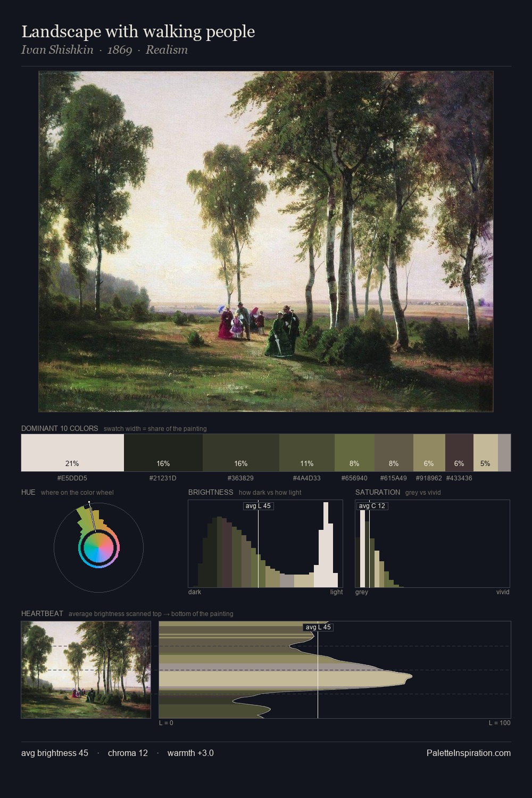The width and height of the screenshot is (532, 798).
Task: Click the hex label '#656940'
Action: click(354, 478)
